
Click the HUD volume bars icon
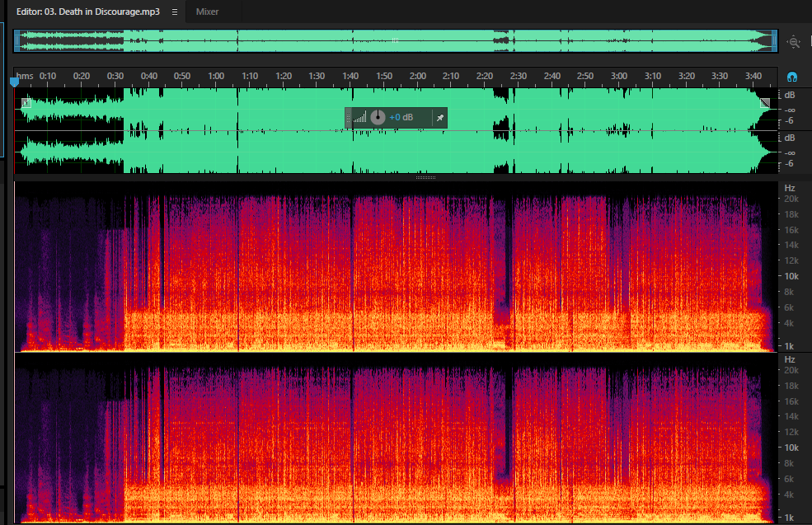(x=360, y=118)
